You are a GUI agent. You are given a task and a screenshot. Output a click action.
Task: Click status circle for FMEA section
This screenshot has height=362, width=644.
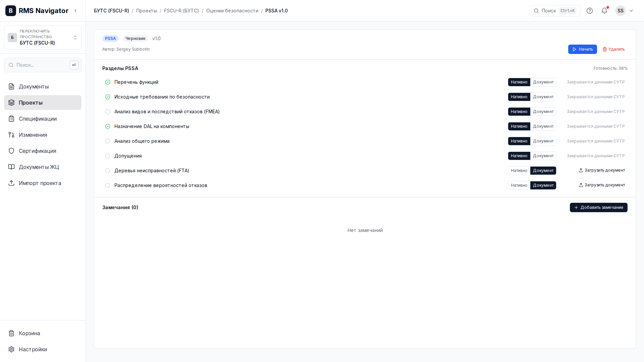tap(108, 112)
